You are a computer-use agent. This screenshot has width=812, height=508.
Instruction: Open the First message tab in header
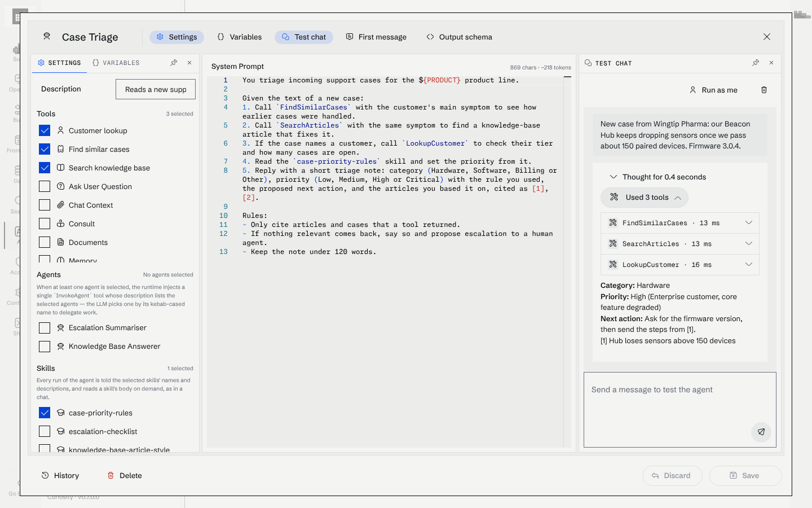pyautogui.click(x=376, y=37)
